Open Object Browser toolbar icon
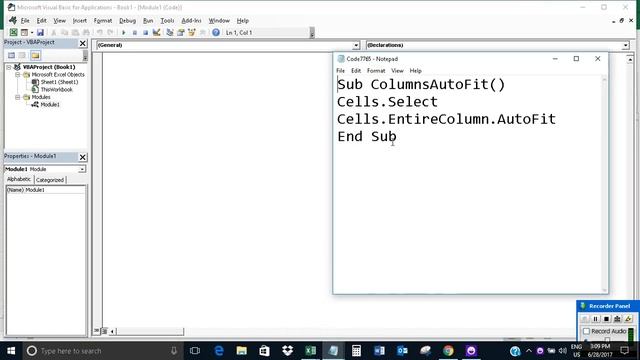 click(191, 32)
